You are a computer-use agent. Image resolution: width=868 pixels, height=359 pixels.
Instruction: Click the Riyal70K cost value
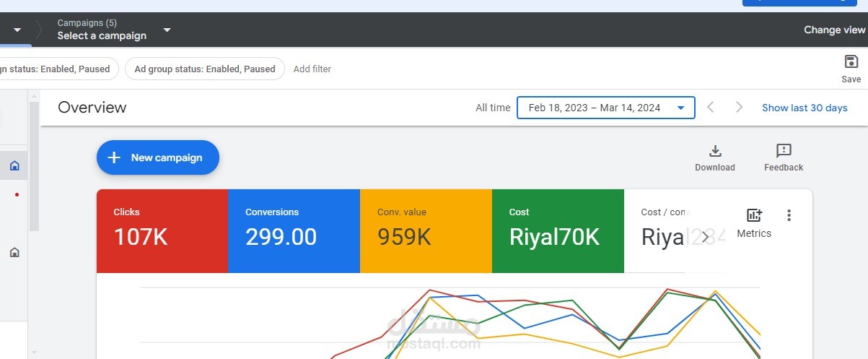tap(554, 237)
